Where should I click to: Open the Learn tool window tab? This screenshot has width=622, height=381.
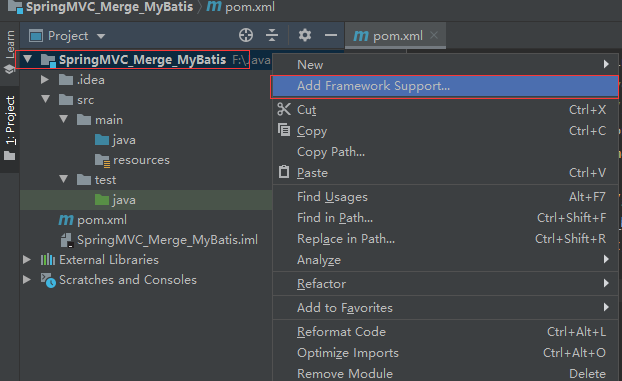(10, 52)
